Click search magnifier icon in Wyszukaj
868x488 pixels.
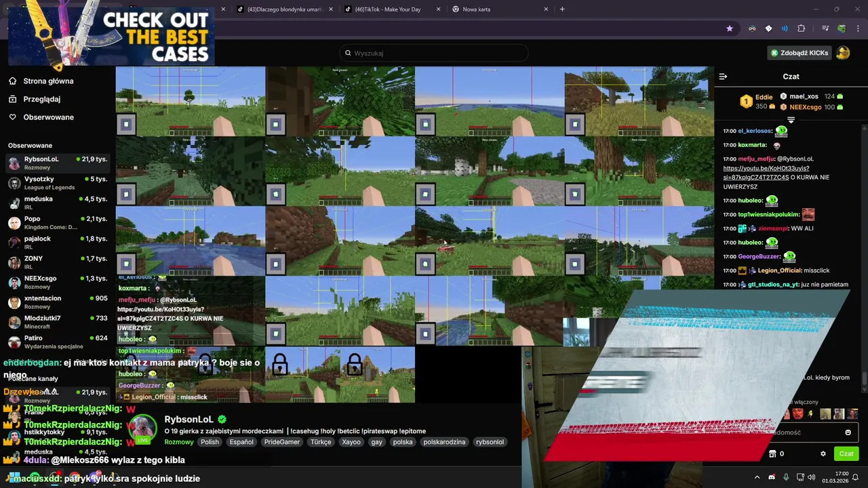(x=348, y=53)
